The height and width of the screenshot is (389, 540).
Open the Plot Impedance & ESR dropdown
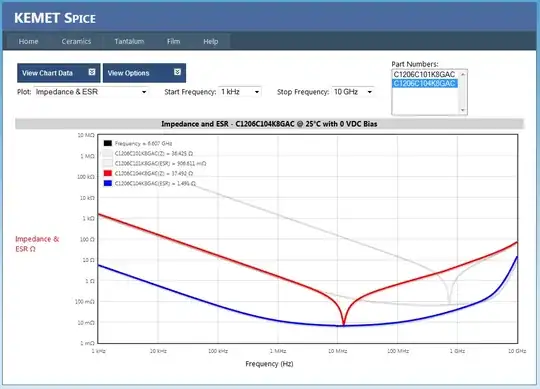(91, 92)
